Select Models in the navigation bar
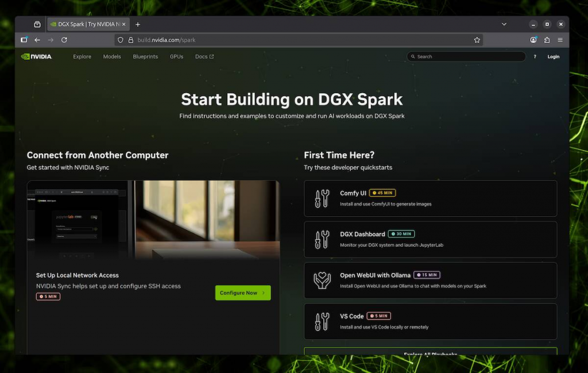 pyautogui.click(x=111, y=56)
